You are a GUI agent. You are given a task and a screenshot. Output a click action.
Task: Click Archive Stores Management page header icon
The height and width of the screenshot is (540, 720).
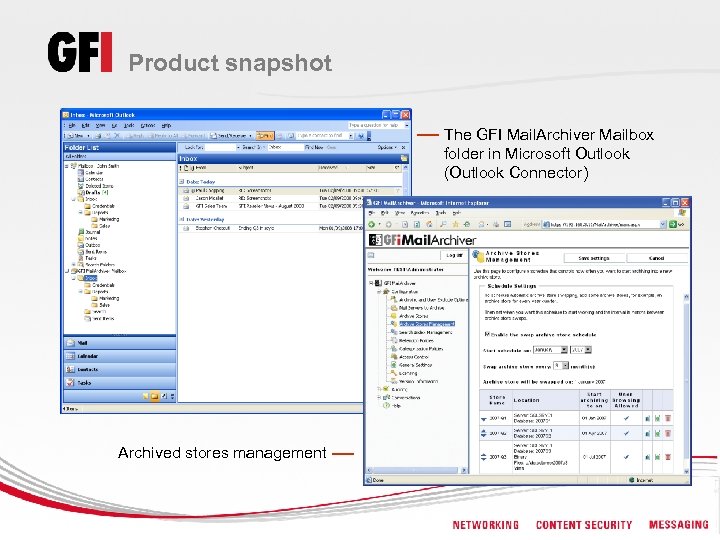478,256
